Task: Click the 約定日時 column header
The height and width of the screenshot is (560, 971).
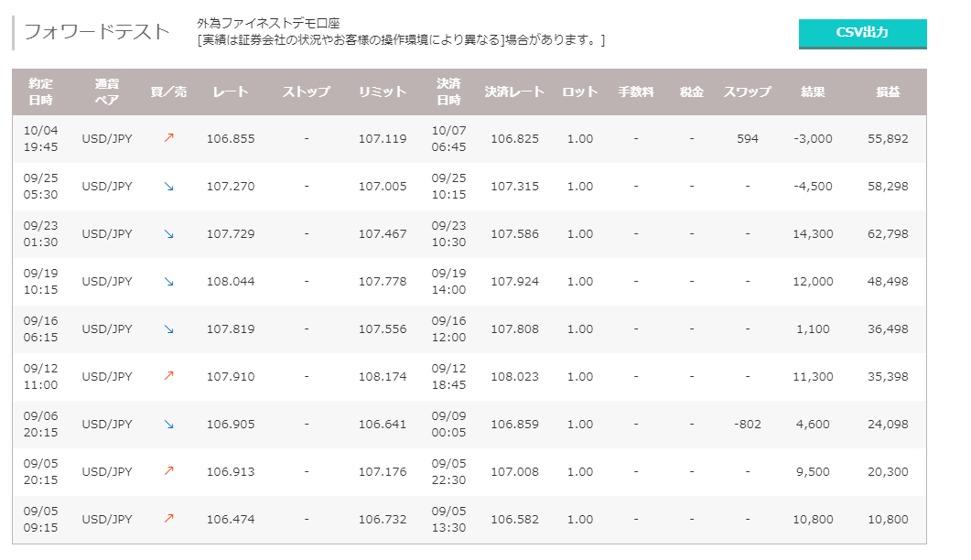Action: pyautogui.click(x=40, y=92)
